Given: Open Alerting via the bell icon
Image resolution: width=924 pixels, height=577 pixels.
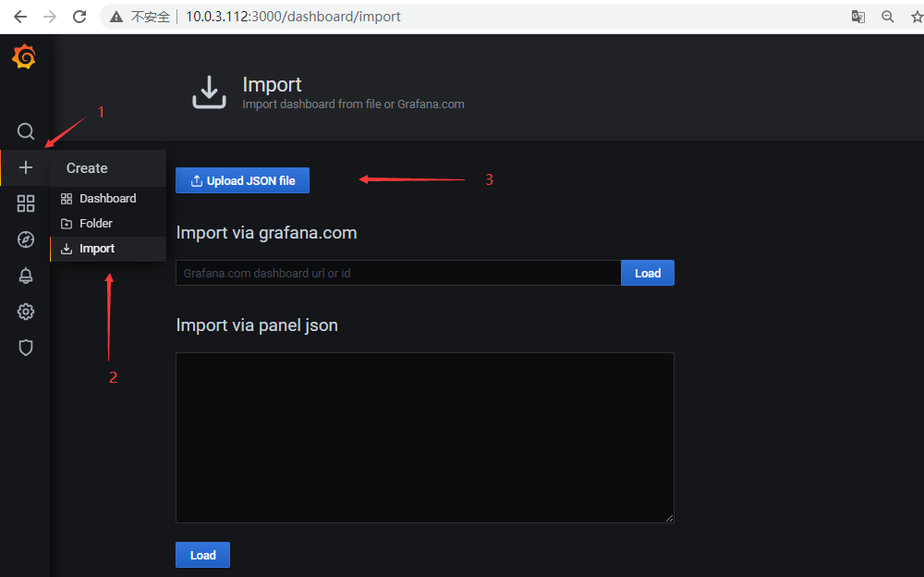Looking at the screenshot, I should pyautogui.click(x=25, y=276).
